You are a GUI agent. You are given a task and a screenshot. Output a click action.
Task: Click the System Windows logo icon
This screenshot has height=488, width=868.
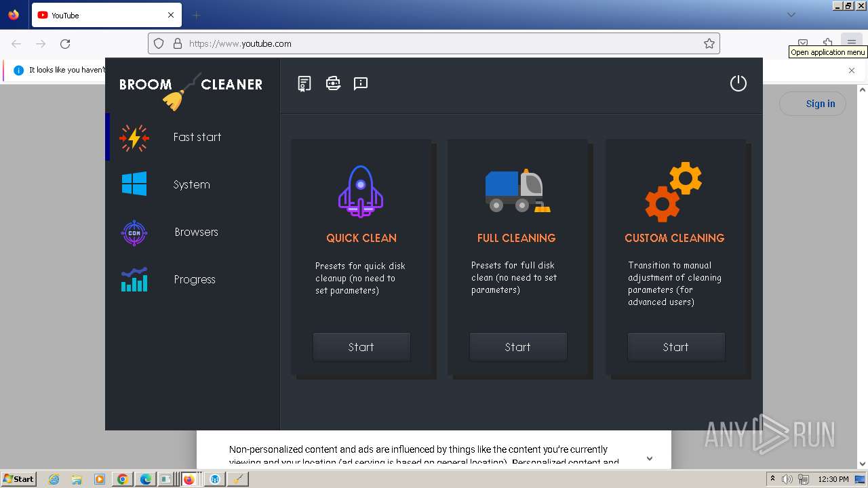134,184
